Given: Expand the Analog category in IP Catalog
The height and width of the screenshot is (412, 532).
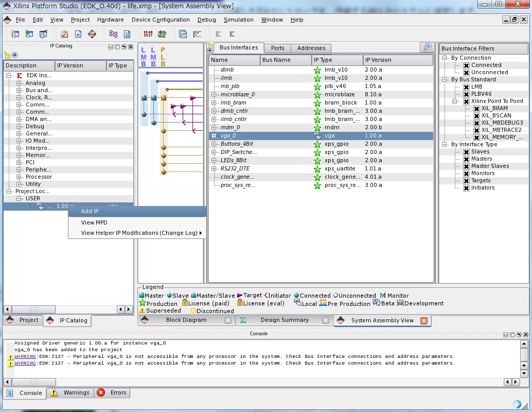Looking at the screenshot, I should pos(19,83).
